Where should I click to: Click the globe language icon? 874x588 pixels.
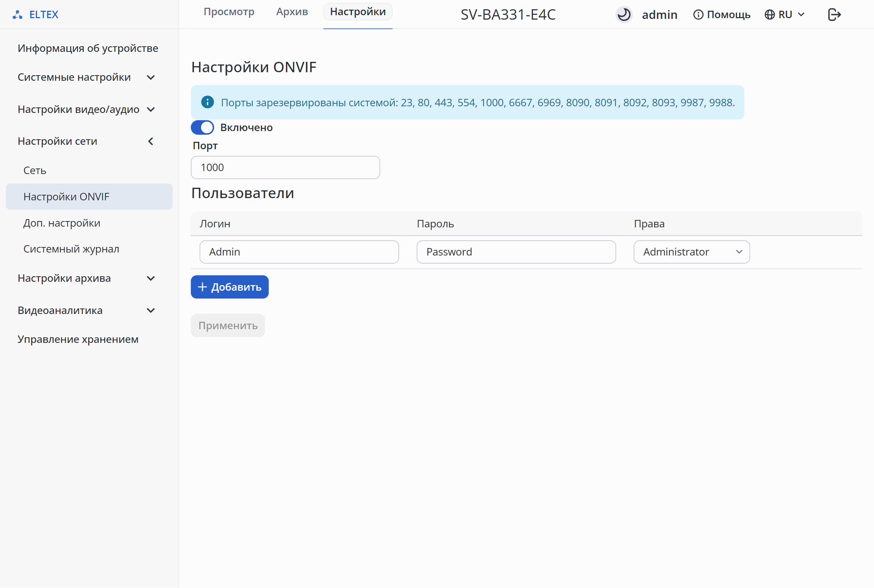click(x=770, y=14)
